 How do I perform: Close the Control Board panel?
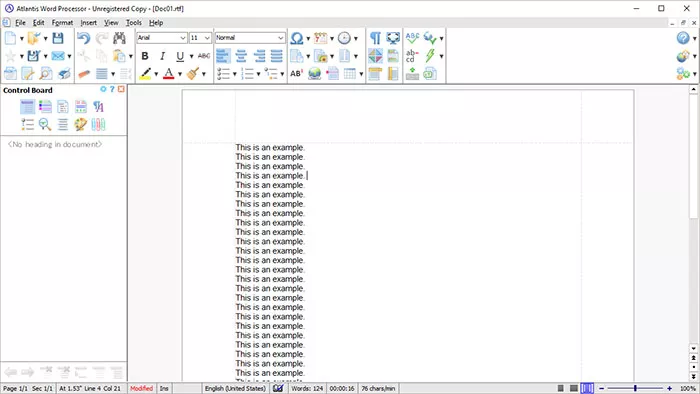point(121,89)
